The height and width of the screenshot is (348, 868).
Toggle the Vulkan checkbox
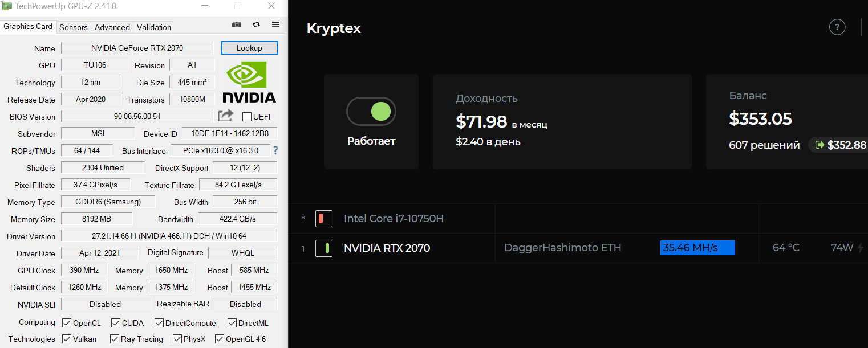(x=67, y=339)
